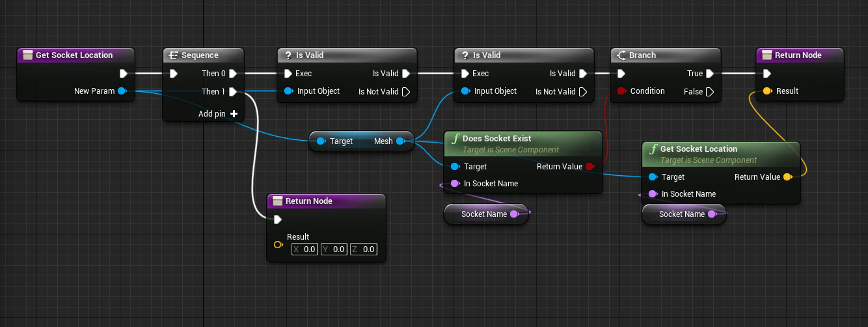The height and width of the screenshot is (327, 868).
Task: Click the Then 1 label in Sequence
Action: pyautogui.click(x=214, y=92)
